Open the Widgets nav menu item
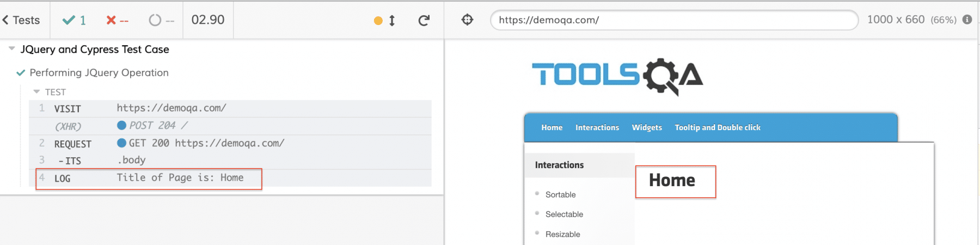 [647, 127]
